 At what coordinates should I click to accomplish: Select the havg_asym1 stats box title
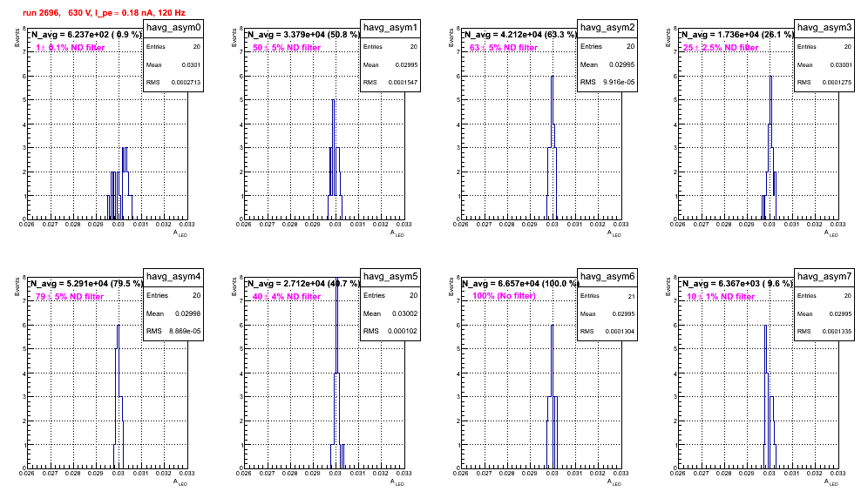[x=390, y=27]
